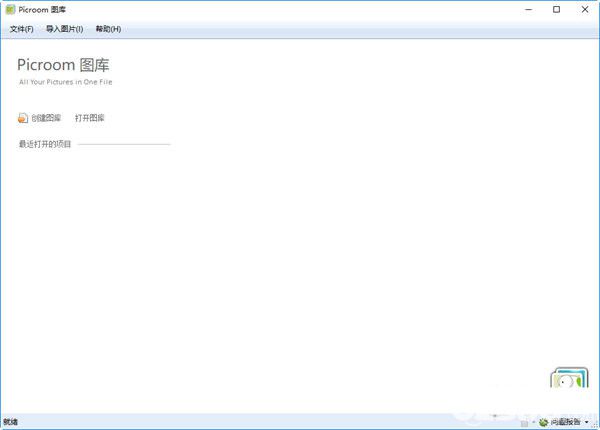Close the Picroom window
Screen dimensions: 600x430
(585, 10)
